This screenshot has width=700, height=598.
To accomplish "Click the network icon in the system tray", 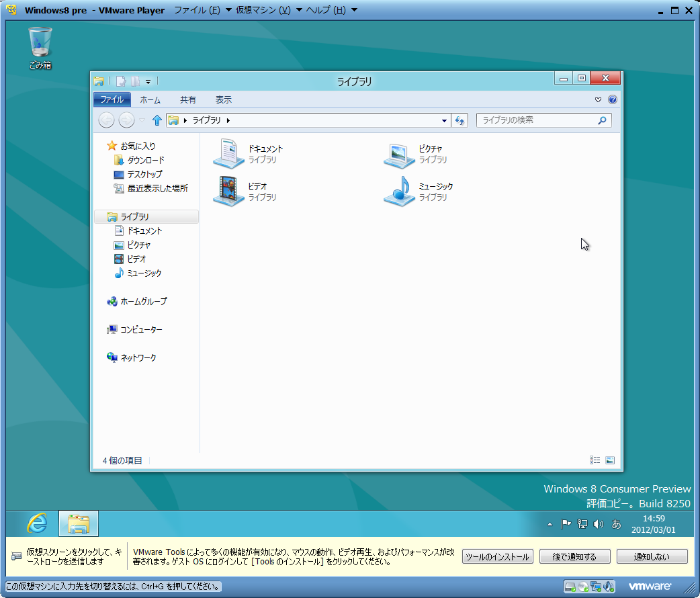I will pos(582,524).
